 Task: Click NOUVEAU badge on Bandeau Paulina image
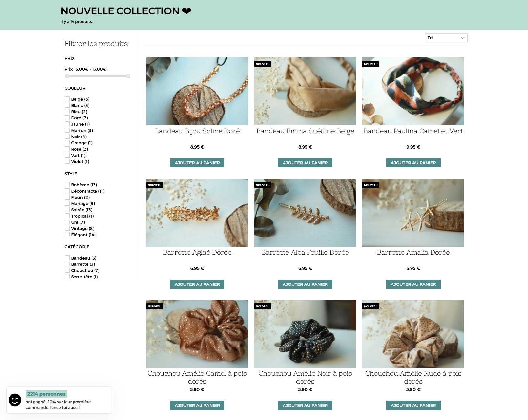(370, 64)
